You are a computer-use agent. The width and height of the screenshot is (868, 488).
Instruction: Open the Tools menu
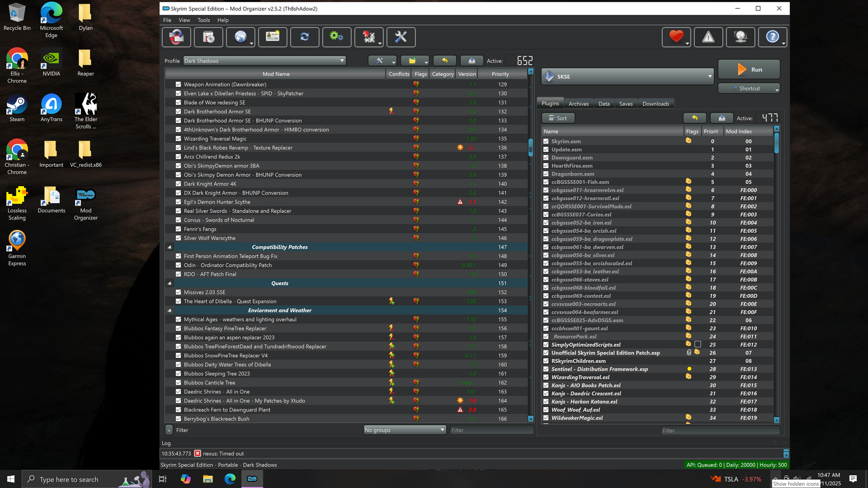pos(204,20)
